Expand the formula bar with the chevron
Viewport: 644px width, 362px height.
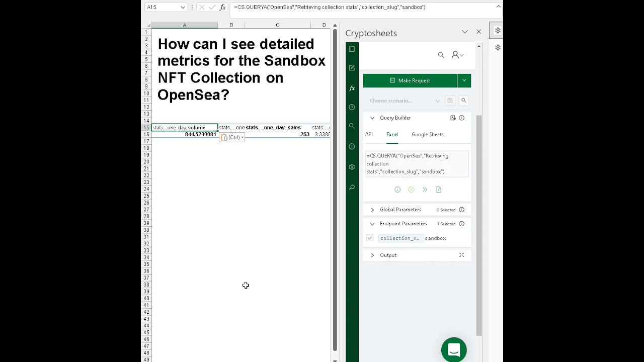point(498,7)
